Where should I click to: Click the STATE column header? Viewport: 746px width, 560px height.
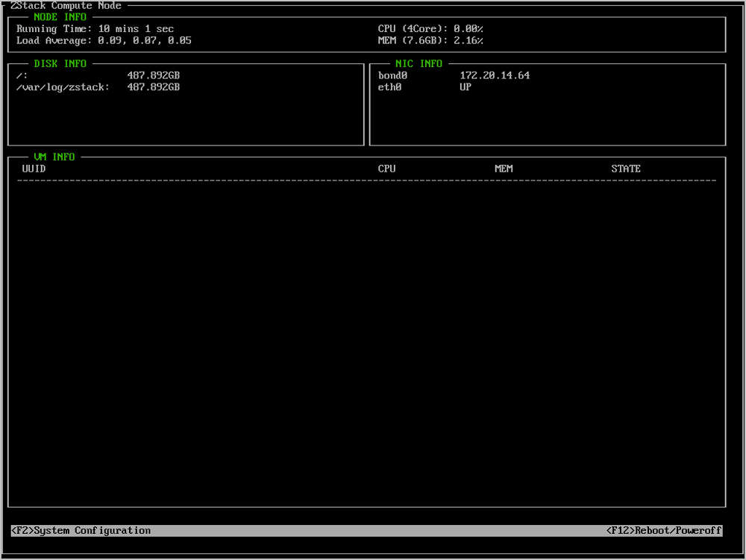click(626, 169)
